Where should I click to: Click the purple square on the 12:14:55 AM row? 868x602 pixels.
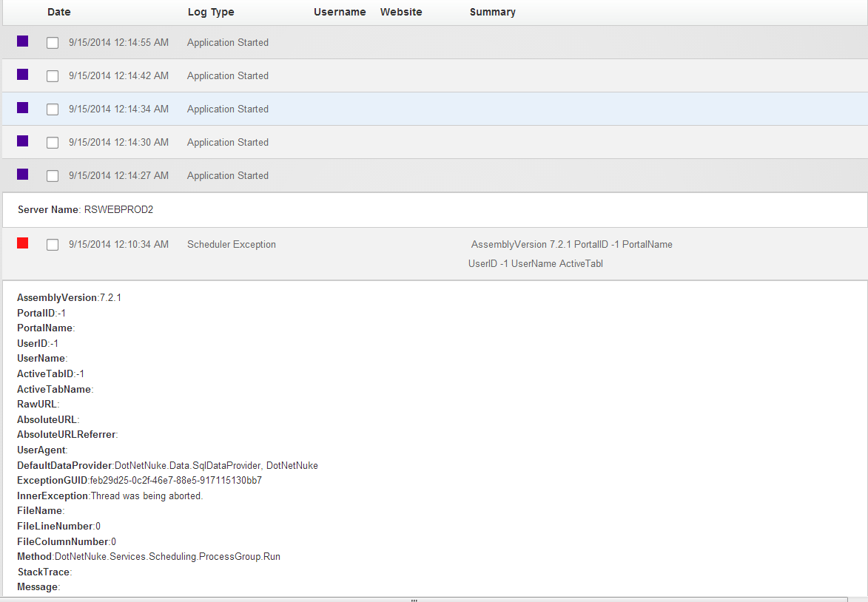pyautogui.click(x=23, y=41)
